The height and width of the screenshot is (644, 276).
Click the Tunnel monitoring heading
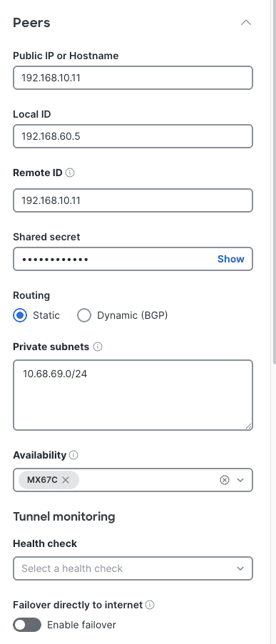coord(64,516)
